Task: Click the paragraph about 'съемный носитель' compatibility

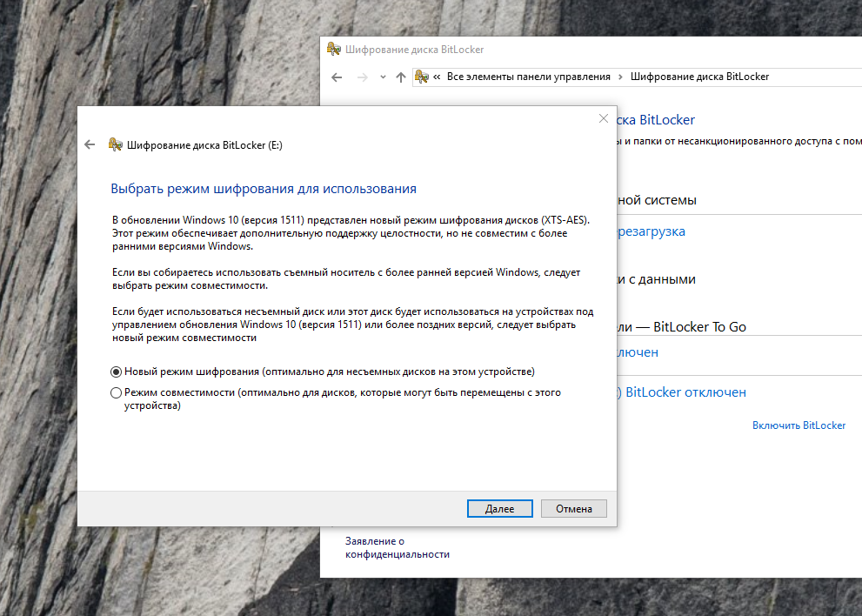Action: (346, 278)
